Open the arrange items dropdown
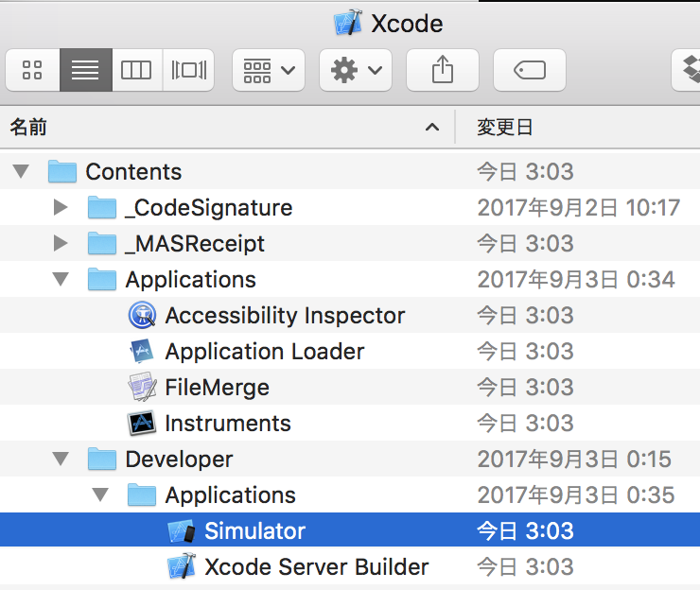This screenshot has width=700, height=590. point(269,70)
